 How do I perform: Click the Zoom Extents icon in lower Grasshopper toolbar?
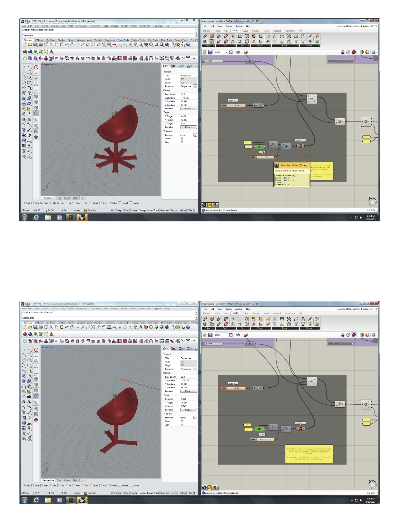coord(231,335)
